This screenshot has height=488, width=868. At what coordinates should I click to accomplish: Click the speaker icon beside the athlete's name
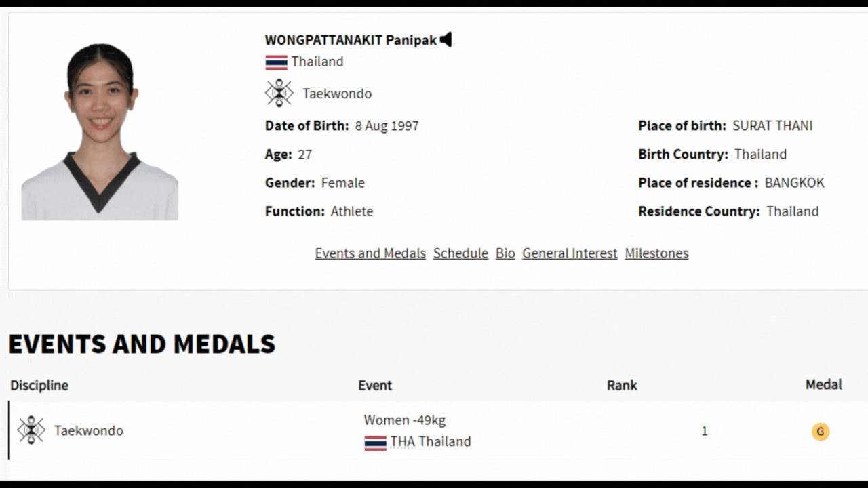pyautogui.click(x=446, y=40)
